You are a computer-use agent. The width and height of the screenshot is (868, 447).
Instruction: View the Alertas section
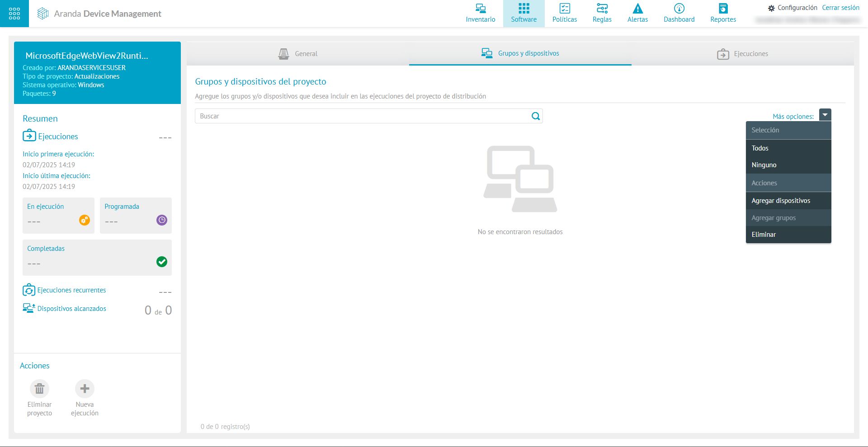pyautogui.click(x=637, y=14)
